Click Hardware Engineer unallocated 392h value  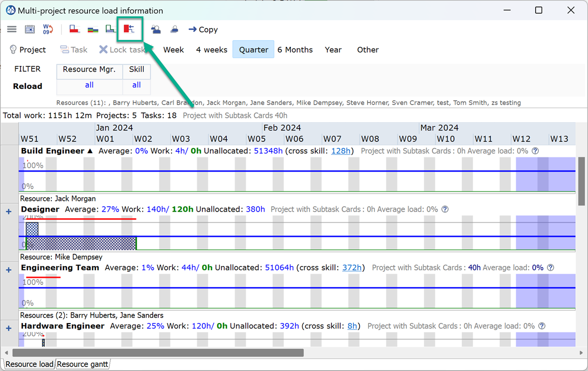tap(289, 326)
